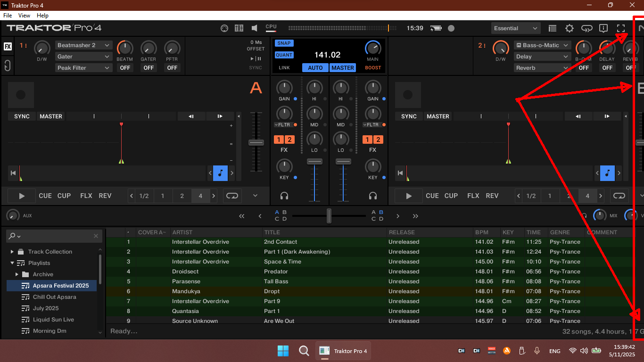Open the Peak Filter effect dropdown
This screenshot has width=644, height=362.
tap(83, 68)
